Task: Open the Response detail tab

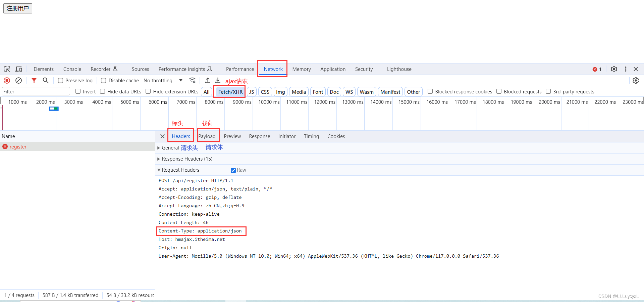Action: pyautogui.click(x=260, y=136)
